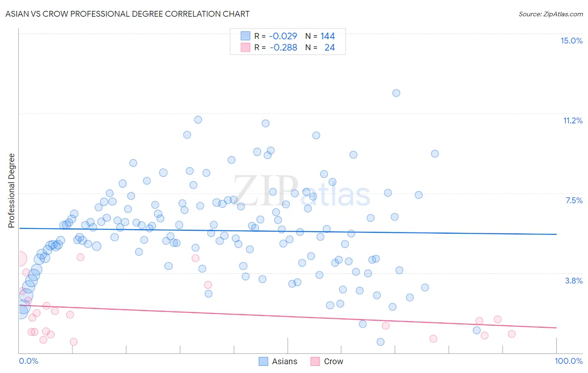
Task: Click the chart title text
Action: pyautogui.click(x=128, y=14)
